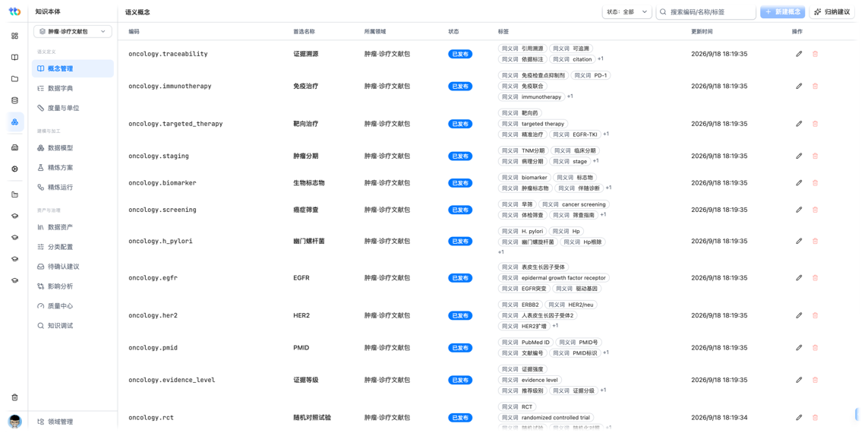Open 精炼运行 in the sidebar
Screen dimensions: 868x433
click(72, 187)
